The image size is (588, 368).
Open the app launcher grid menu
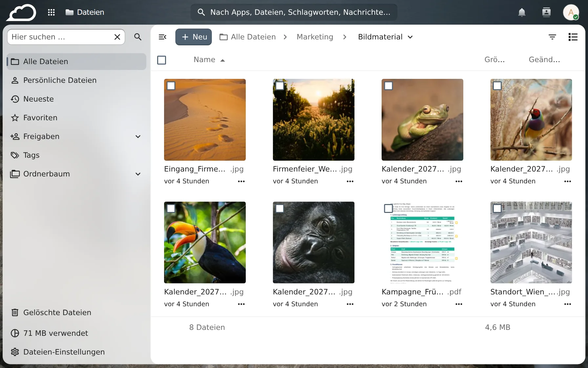click(51, 12)
